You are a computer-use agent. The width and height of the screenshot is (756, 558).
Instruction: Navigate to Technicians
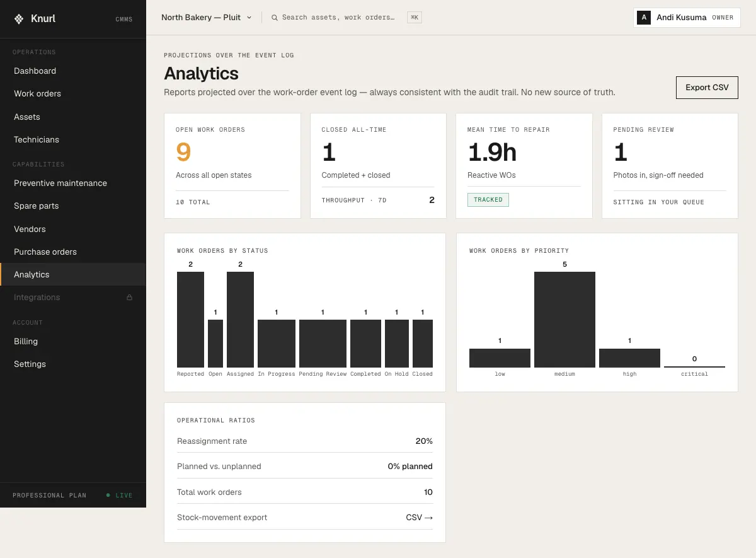[73, 139]
